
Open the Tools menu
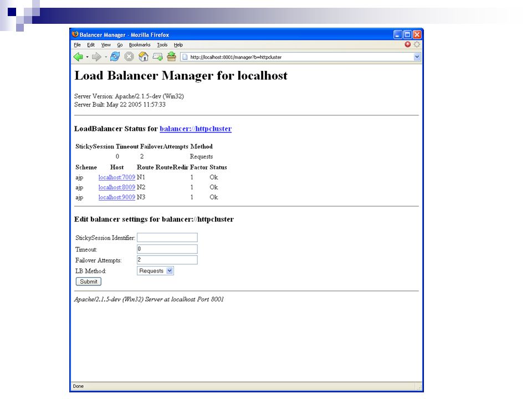162,45
